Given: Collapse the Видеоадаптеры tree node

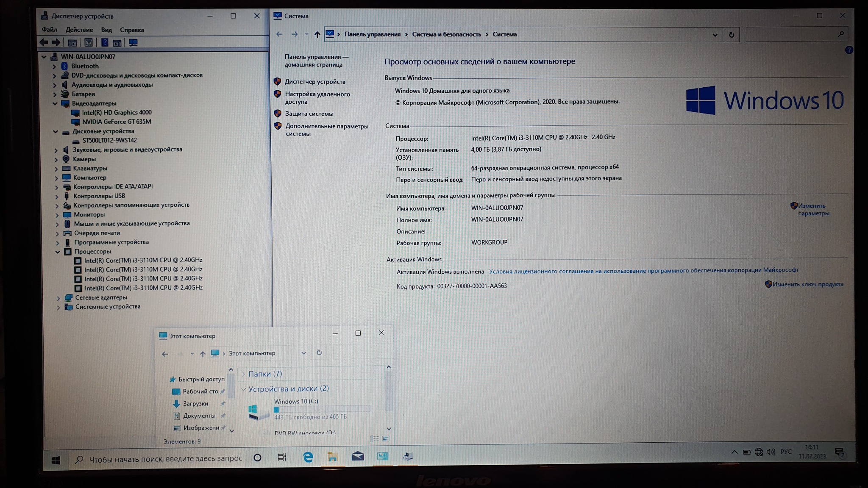Looking at the screenshot, I should click(x=55, y=103).
